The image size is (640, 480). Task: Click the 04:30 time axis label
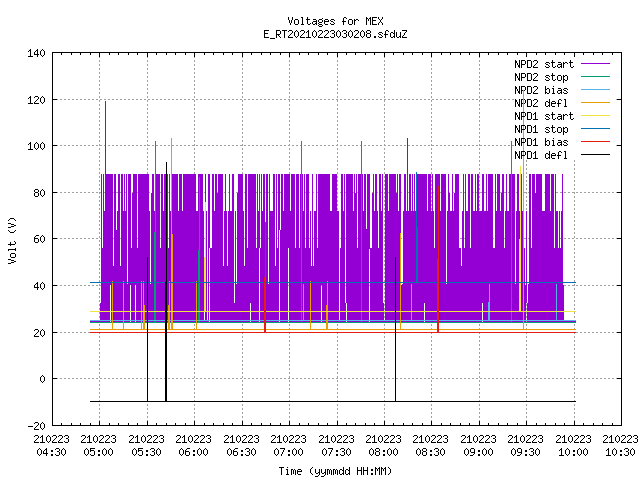51,452
